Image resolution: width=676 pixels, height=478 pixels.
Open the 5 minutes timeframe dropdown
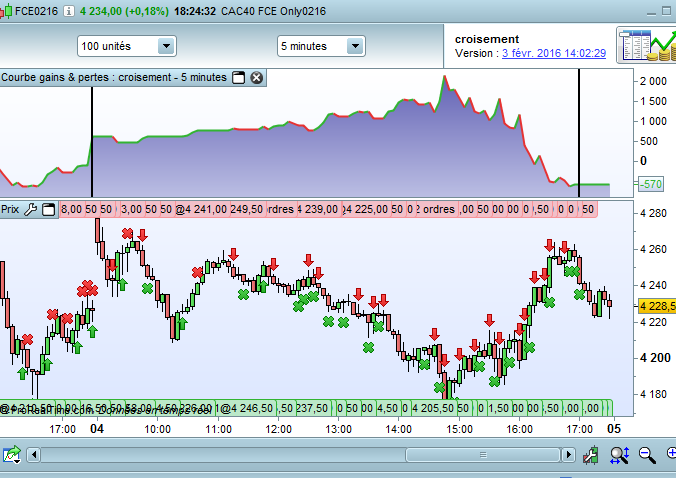coord(321,46)
